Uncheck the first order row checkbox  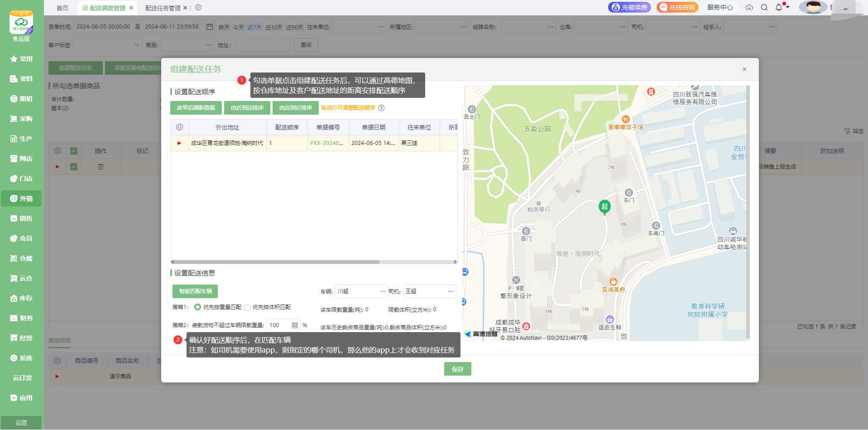click(74, 167)
